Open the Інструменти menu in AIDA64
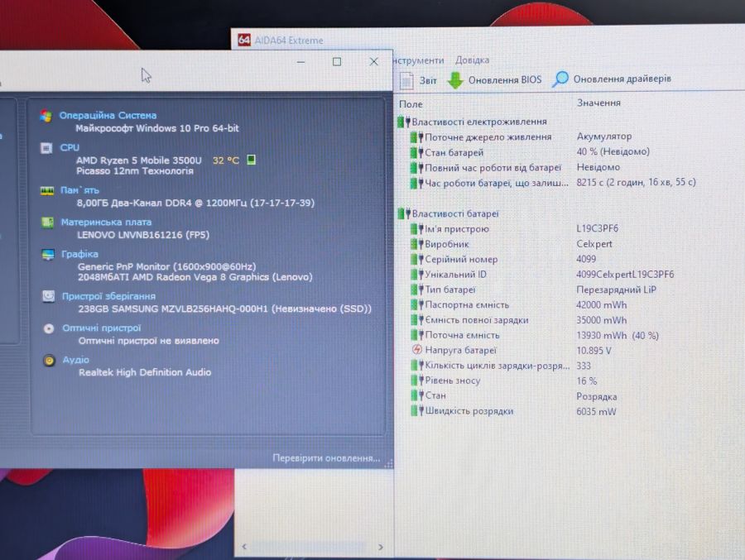Screen dimensions: 745x560 pos(419,60)
